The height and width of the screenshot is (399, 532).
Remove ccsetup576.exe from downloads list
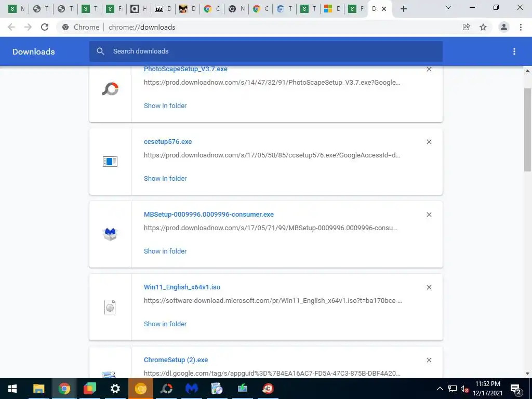[429, 142]
